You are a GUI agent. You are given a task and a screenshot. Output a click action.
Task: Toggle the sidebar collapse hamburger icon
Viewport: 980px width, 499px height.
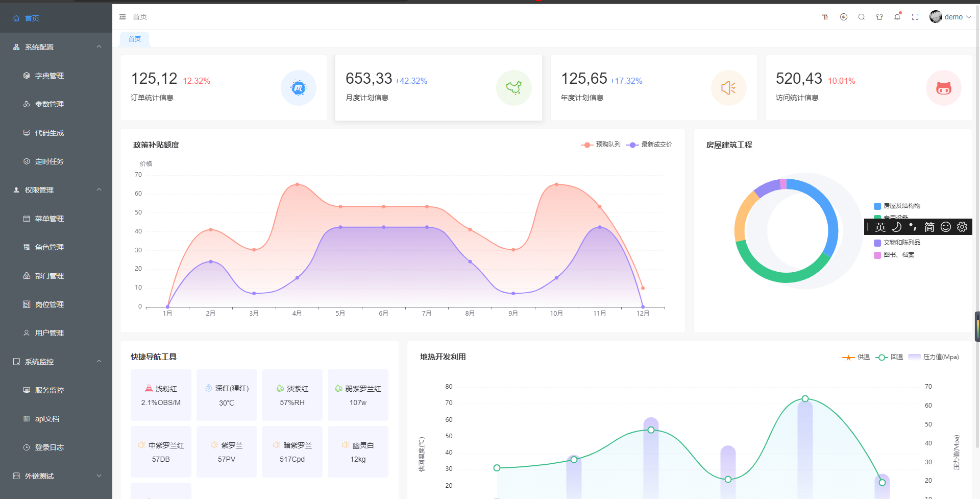pyautogui.click(x=122, y=17)
